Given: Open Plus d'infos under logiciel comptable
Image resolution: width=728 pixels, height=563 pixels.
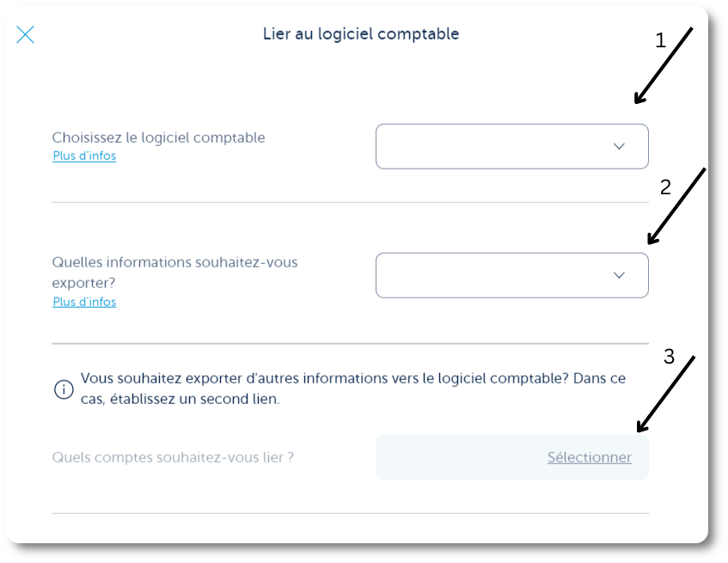Looking at the screenshot, I should tap(84, 156).
